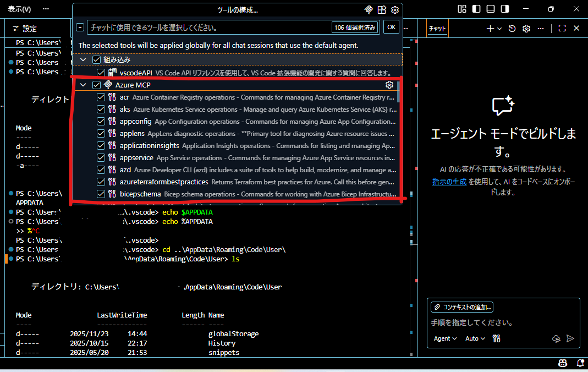Click the delegate to cloud agent icon
This screenshot has height=372, width=588.
[556, 338]
